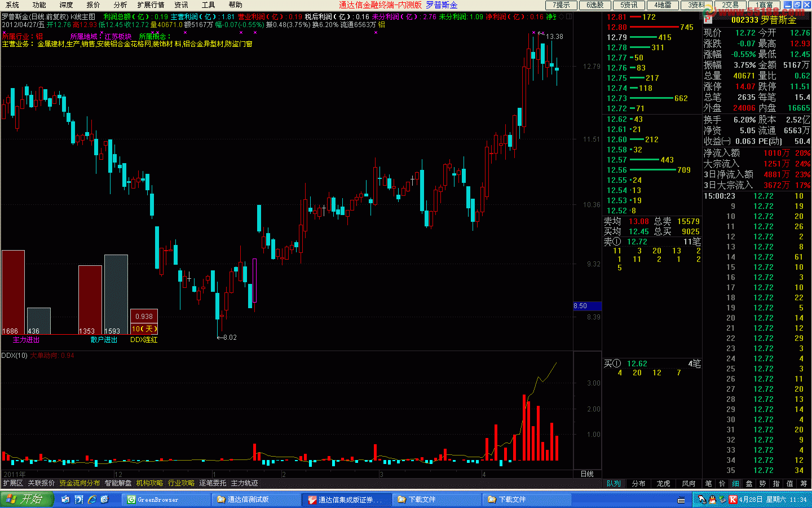Click the system tray clock 11:34

point(798,500)
